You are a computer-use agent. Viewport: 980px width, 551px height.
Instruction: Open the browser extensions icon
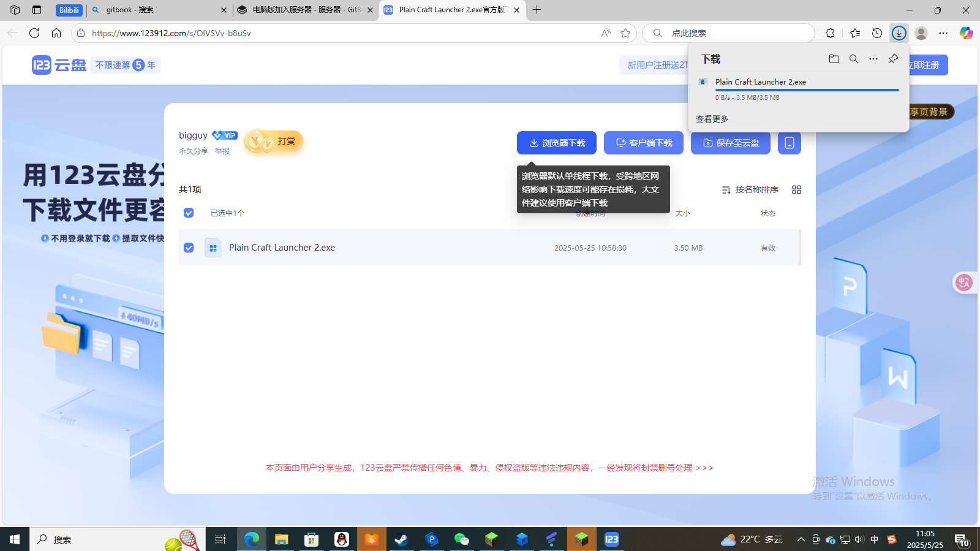pyautogui.click(x=830, y=33)
